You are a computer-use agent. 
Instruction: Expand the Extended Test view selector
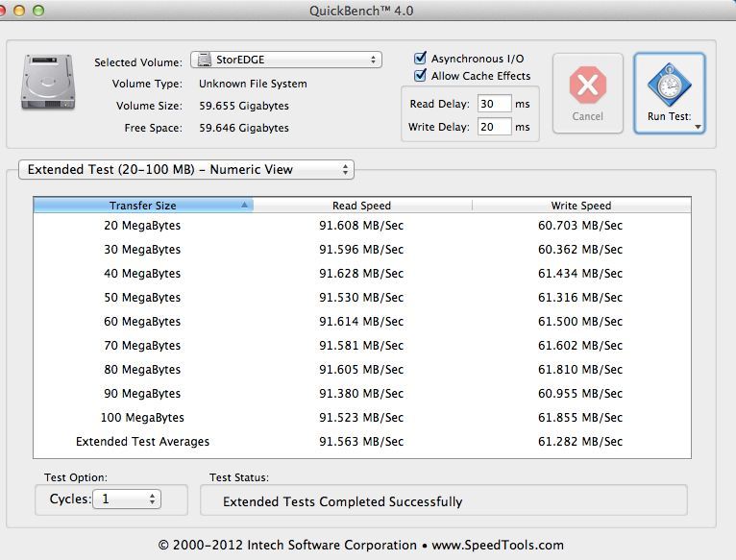(x=186, y=170)
